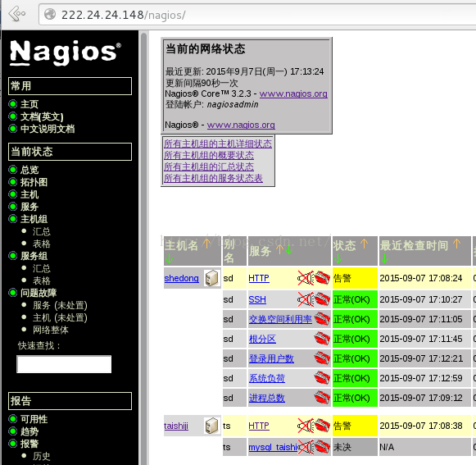476x465 pixels.
Task: Open the mysql_taishi service link
Action: [273, 447]
